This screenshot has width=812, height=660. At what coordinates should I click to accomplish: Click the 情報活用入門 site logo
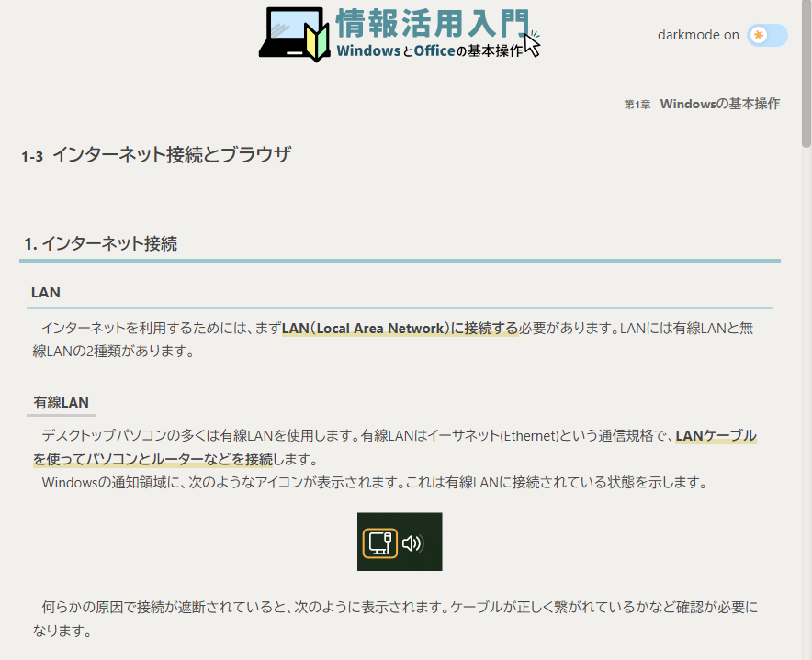[x=400, y=34]
